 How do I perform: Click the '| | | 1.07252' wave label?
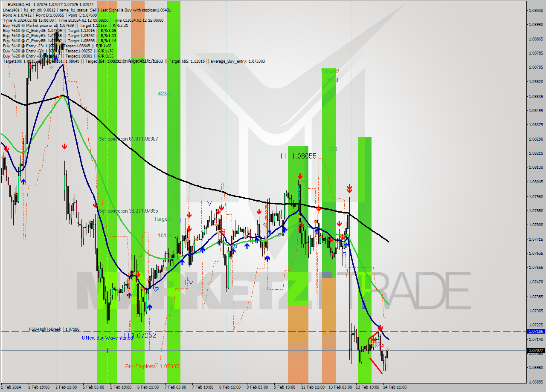pos(138,336)
